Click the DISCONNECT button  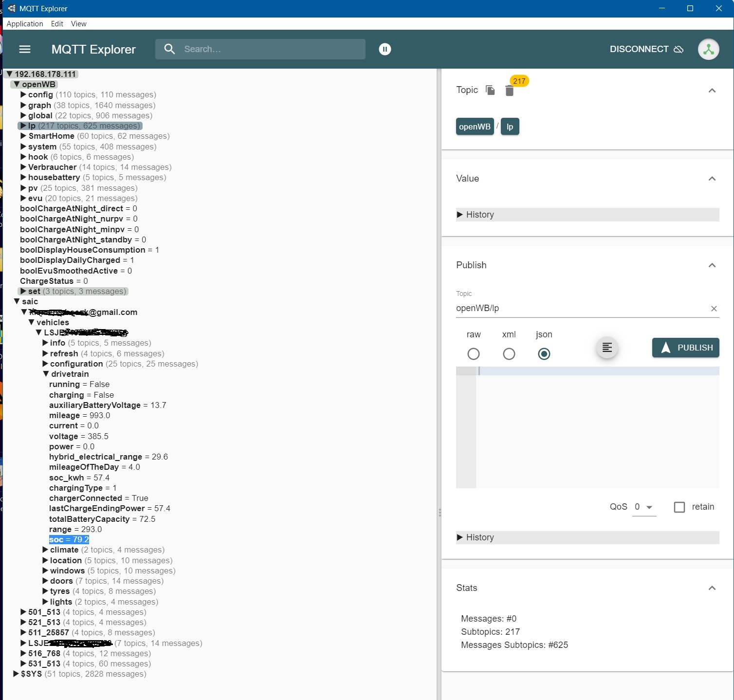coord(646,49)
